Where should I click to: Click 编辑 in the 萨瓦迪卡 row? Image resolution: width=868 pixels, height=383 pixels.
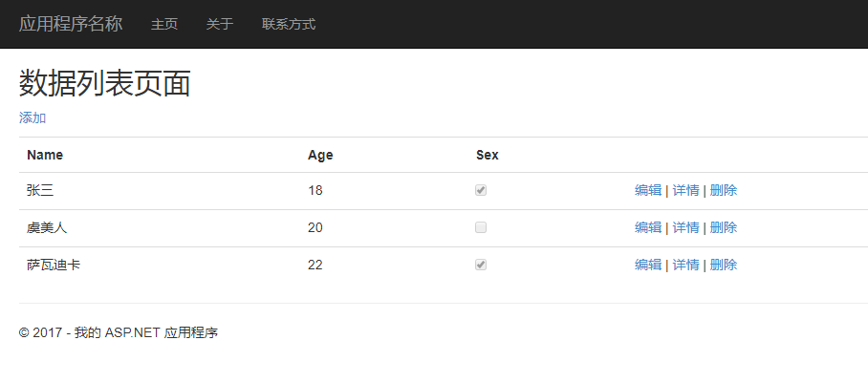(x=648, y=265)
